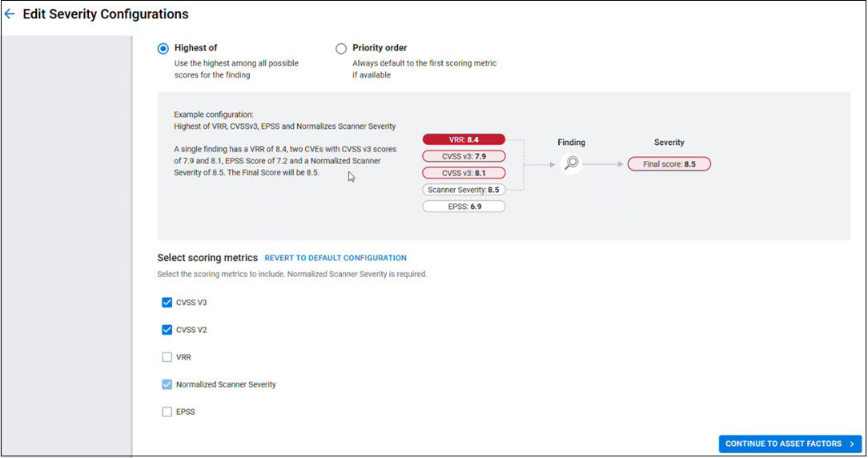Screen dimensions: 868x458
Task: Click the Finding magnifier icon
Action: coord(571,163)
